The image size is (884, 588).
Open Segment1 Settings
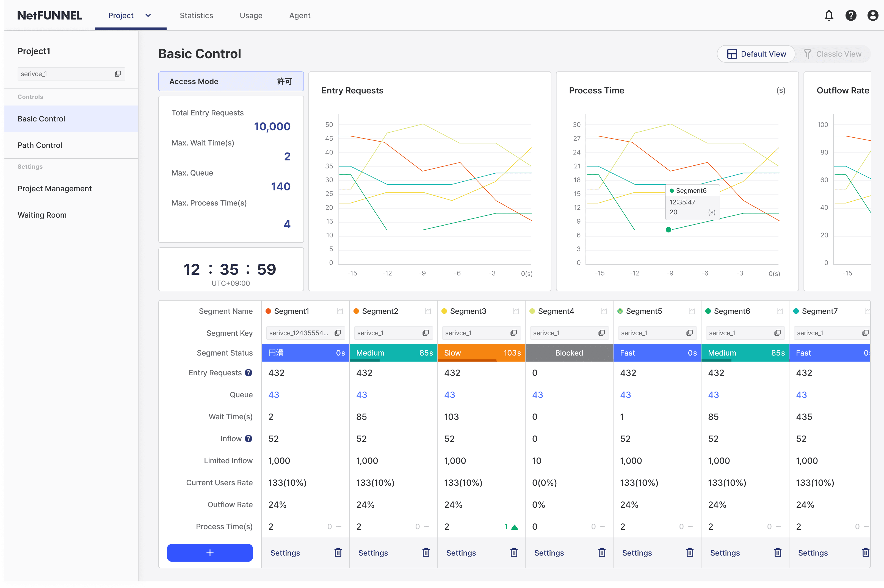(x=285, y=553)
